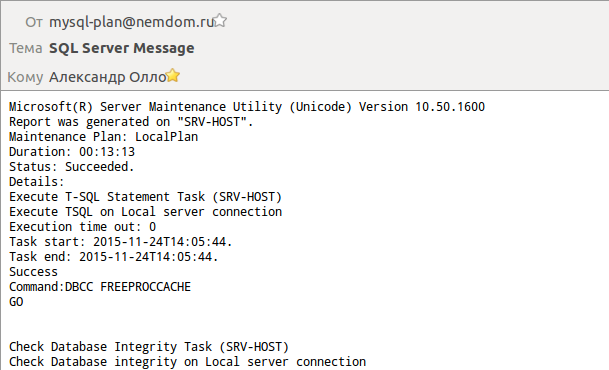The height and width of the screenshot is (370, 609).
Task: Click the "SRV-HOST" report generated line
Action: pos(131,122)
